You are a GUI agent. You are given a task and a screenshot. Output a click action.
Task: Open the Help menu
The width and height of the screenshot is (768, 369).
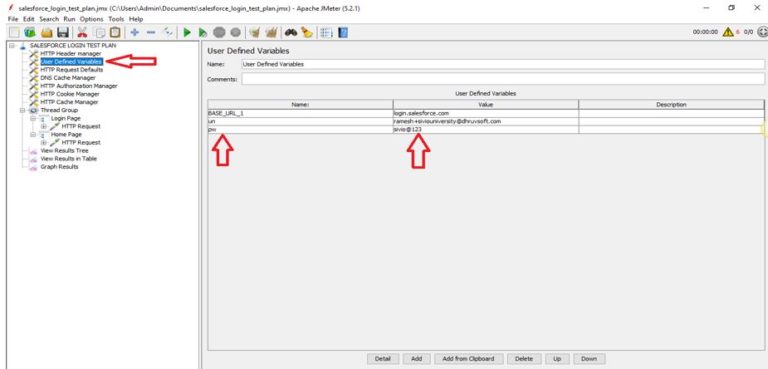pos(136,19)
